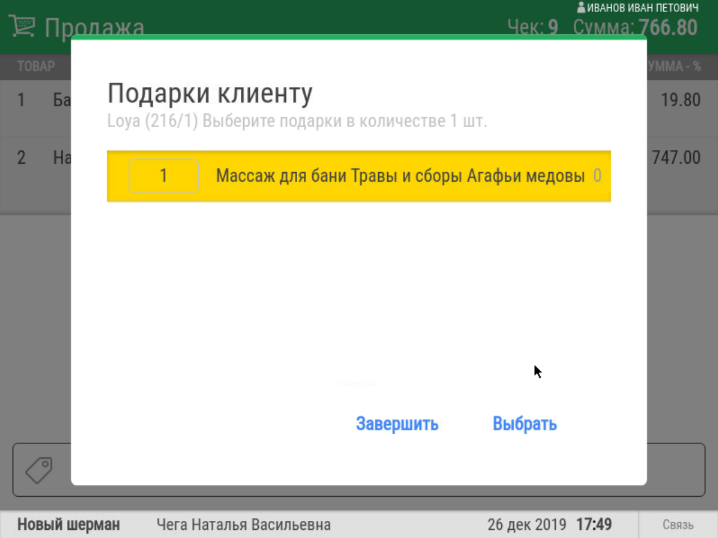Click the Завершить button
This screenshot has width=718, height=538.
(x=397, y=424)
